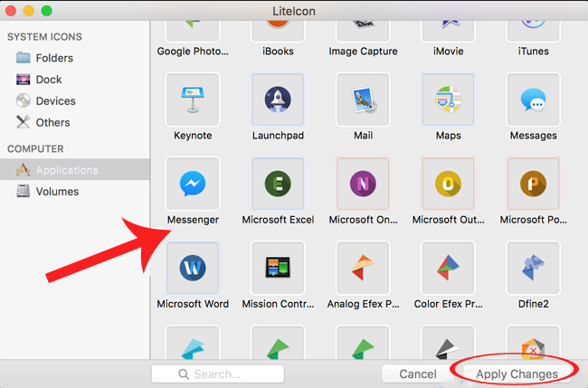
Task: Select the Microsoft Word icon
Action: point(193,268)
